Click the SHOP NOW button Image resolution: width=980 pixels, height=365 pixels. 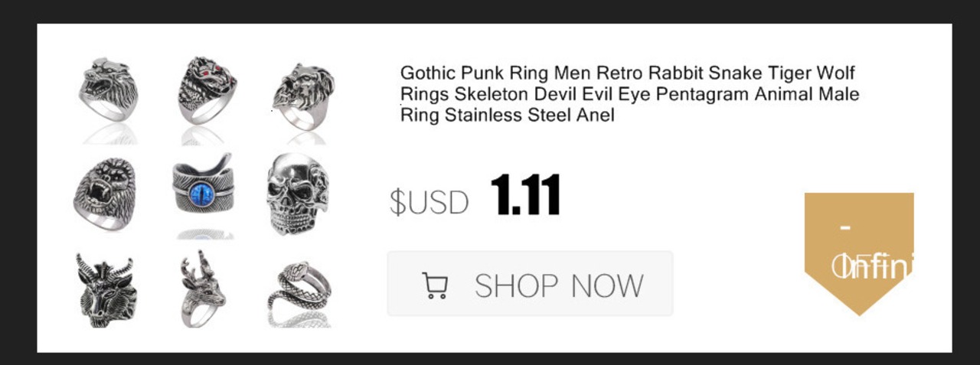coord(530,284)
